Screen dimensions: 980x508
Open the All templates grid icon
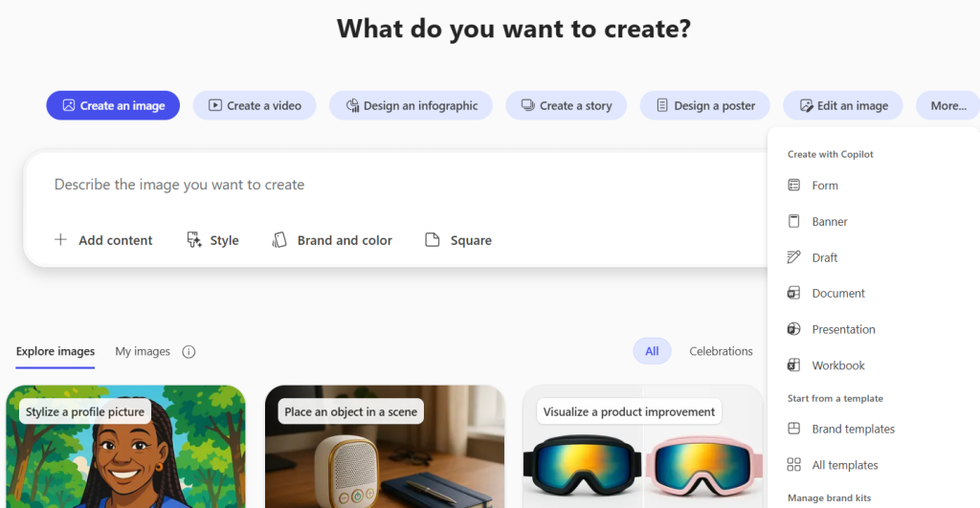[x=793, y=465]
